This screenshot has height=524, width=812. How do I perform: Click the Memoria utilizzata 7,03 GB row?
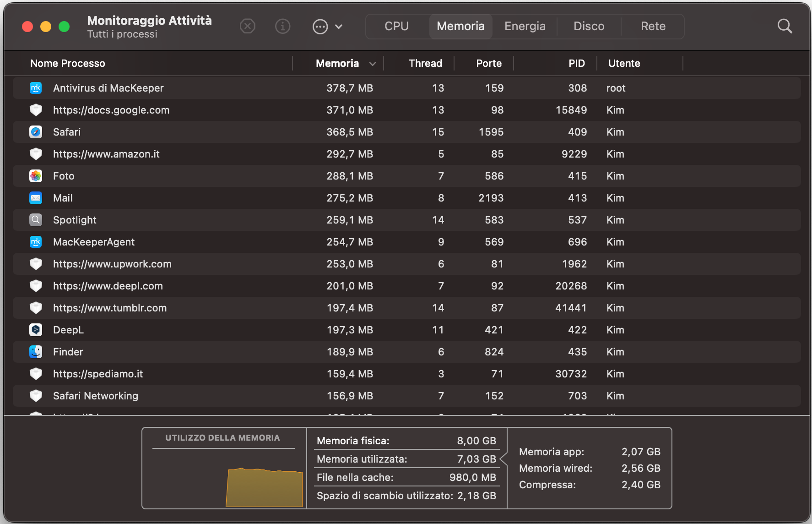click(406, 459)
